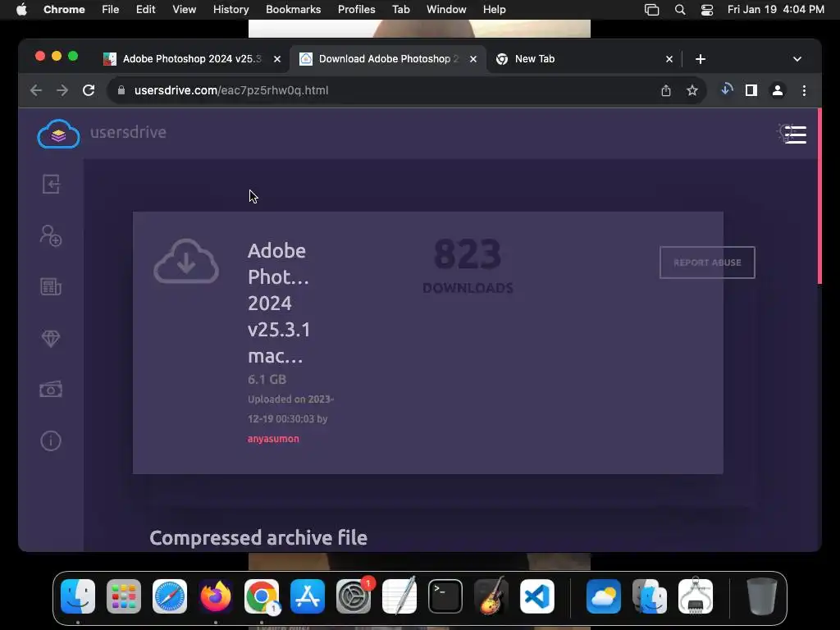
Task: Open the File menu
Action: (111, 10)
